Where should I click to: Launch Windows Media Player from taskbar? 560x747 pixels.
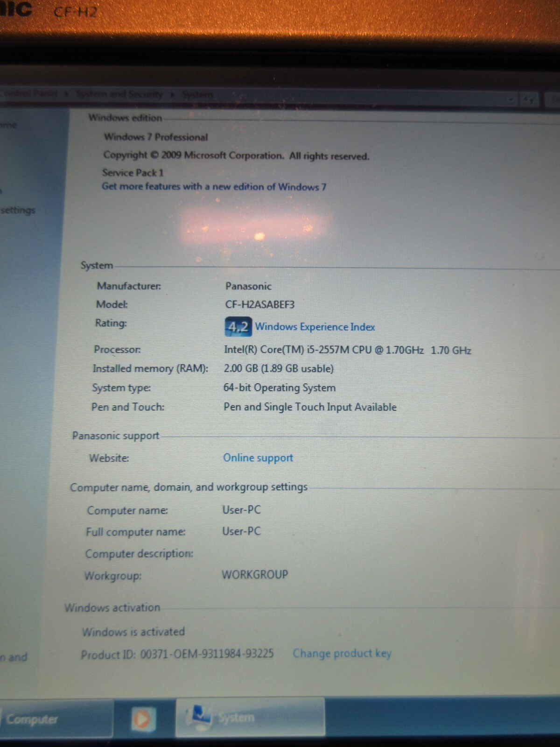click(x=143, y=719)
